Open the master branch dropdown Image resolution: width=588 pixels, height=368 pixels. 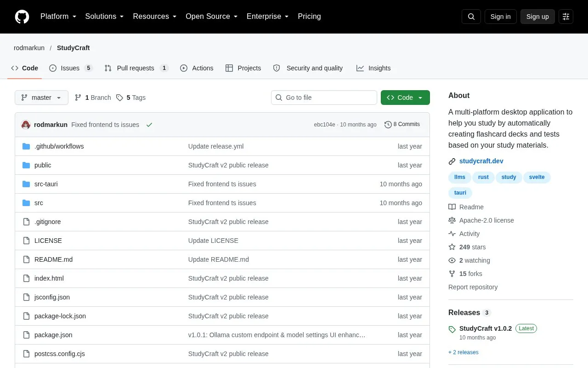41,98
